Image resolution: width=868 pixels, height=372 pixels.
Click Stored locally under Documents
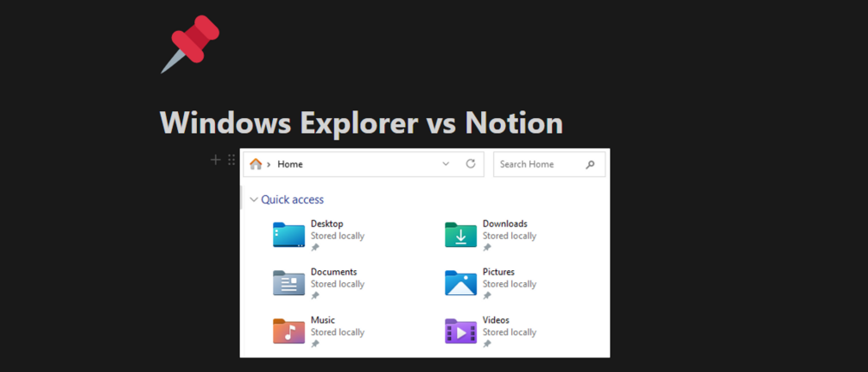click(338, 284)
